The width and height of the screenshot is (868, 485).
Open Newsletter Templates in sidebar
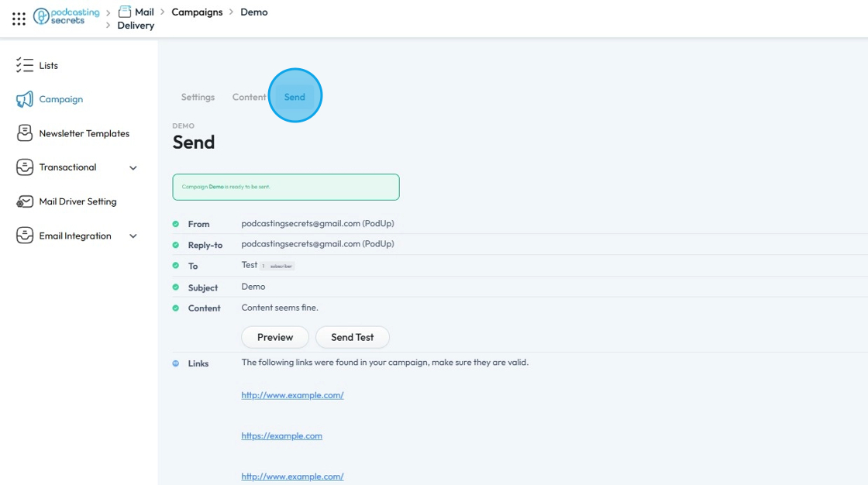84,133
